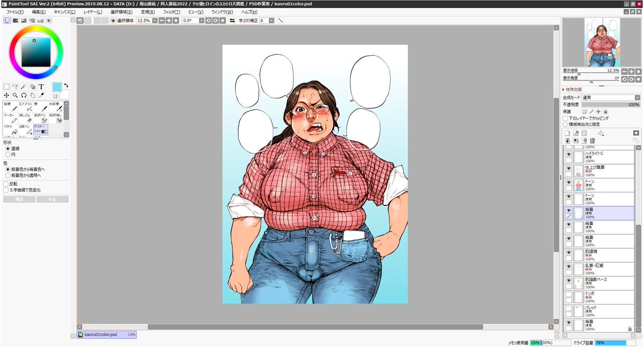Click the navigator preview thumbnail
This screenshot has width=644, height=347.
pyautogui.click(x=602, y=42)
